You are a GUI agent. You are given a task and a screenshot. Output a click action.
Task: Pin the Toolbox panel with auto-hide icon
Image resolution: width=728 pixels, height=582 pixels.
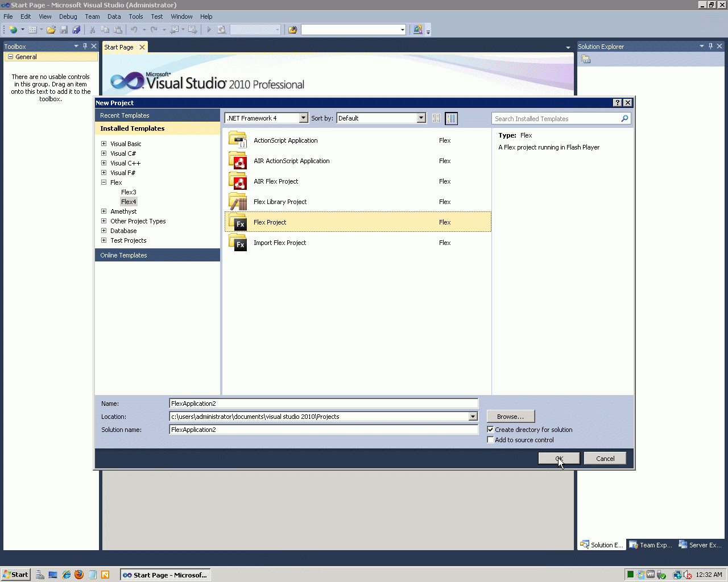tap(85, 46)
